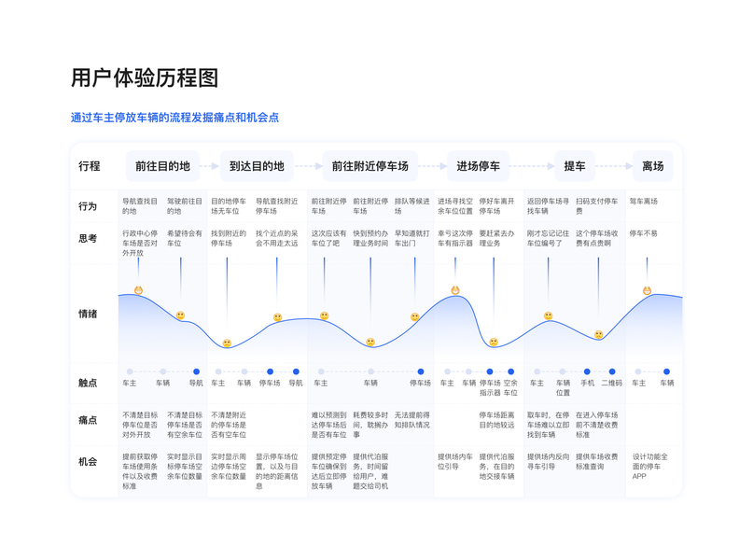Viewport: 753px width, 560px height.
Task: Click the emoji under '早知道就打车出门'
Action: click(415, 317)
